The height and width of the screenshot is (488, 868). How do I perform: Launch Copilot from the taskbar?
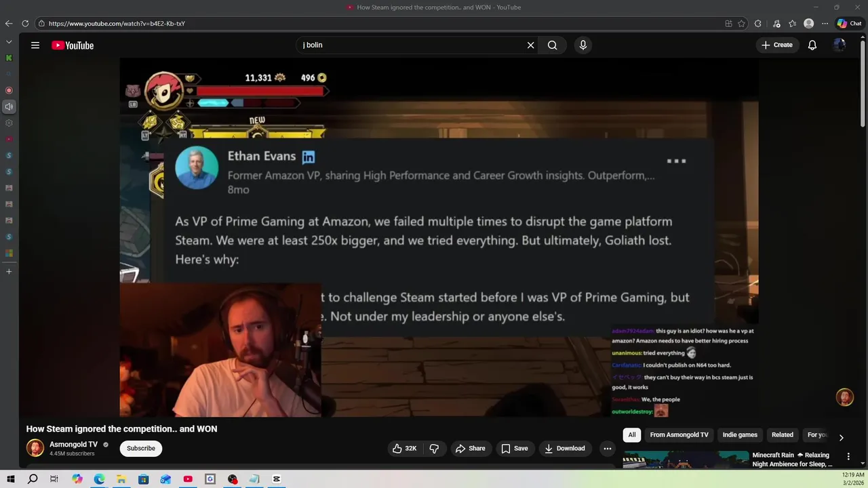[77, 479]
